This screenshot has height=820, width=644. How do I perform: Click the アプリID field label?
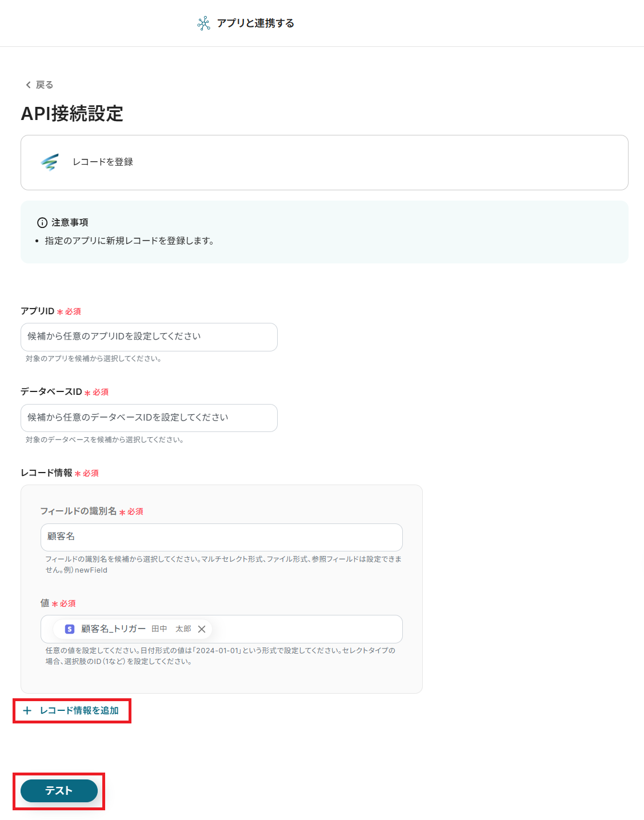38,311
